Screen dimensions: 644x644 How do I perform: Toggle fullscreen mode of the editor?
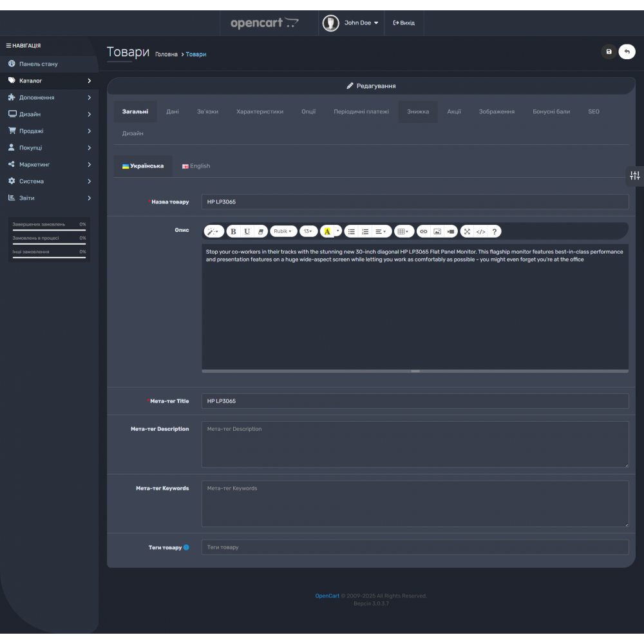coord(468,231)
